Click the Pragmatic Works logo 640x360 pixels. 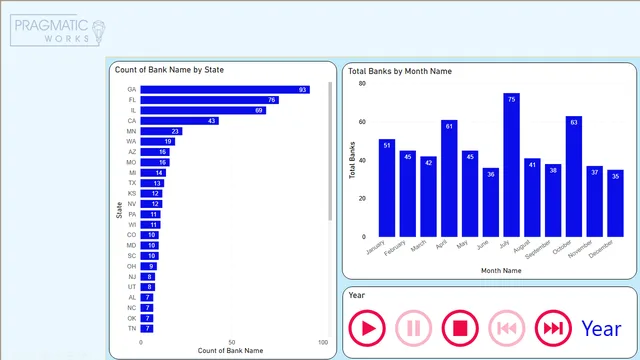pos(58,31)
